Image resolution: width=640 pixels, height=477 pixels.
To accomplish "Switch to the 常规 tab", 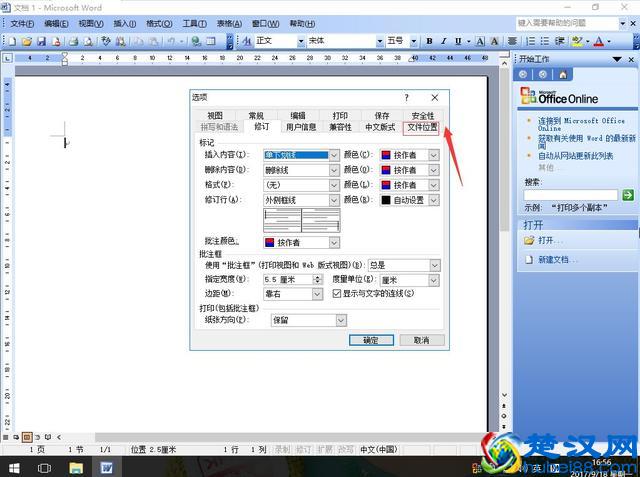I will click(x=256, y=115).
